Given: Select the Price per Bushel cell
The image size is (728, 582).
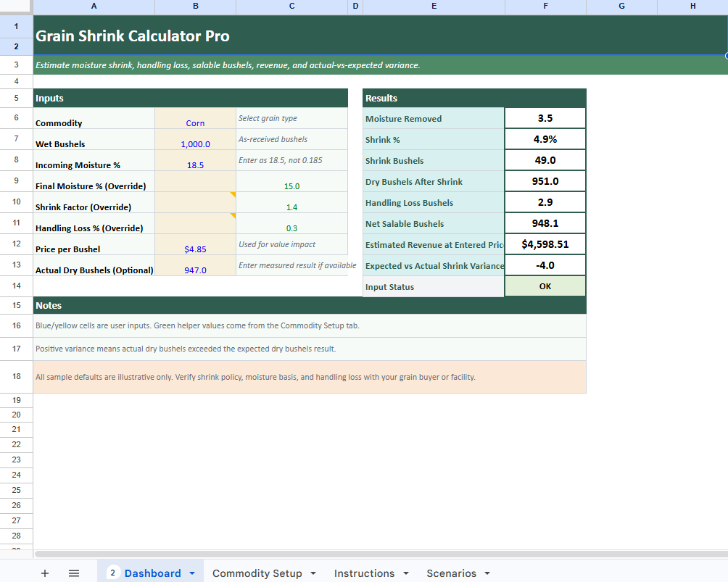Looking at the screenshot, I should (x=194, y=249).
